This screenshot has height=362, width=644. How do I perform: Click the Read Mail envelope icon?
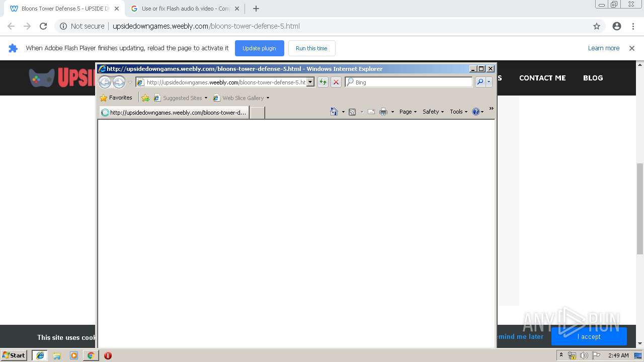point(371,112)
